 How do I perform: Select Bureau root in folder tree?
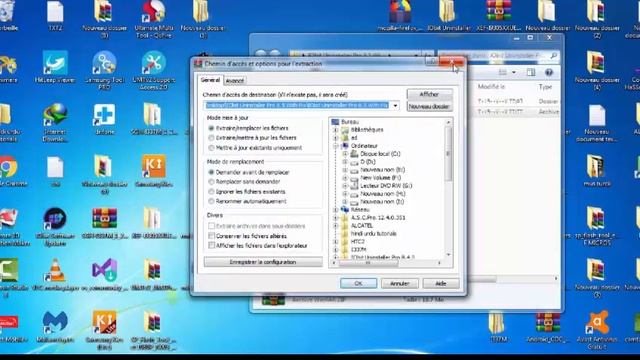tap(350, 122)
